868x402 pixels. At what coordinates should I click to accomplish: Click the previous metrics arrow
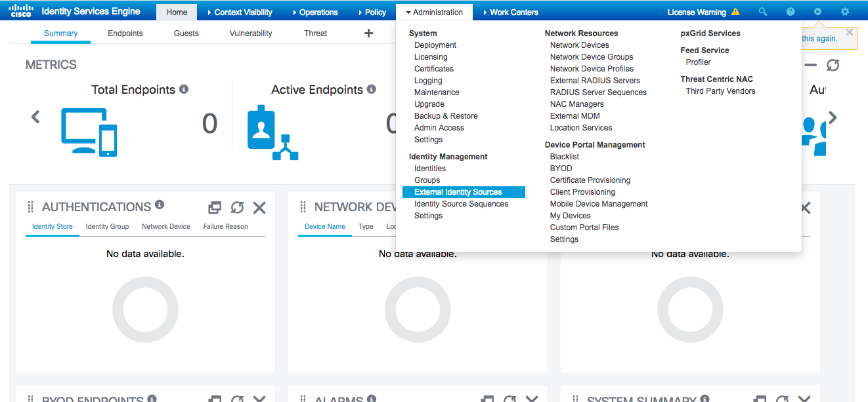[35, 117]
